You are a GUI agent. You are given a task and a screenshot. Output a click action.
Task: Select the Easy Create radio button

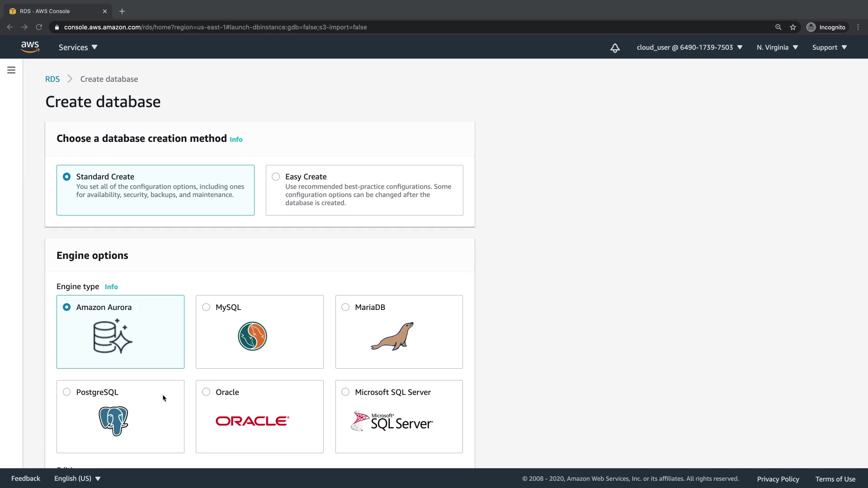coord(276,177)
